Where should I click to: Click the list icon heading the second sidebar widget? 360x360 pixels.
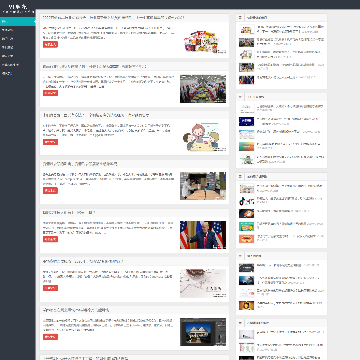click(240, 97)
